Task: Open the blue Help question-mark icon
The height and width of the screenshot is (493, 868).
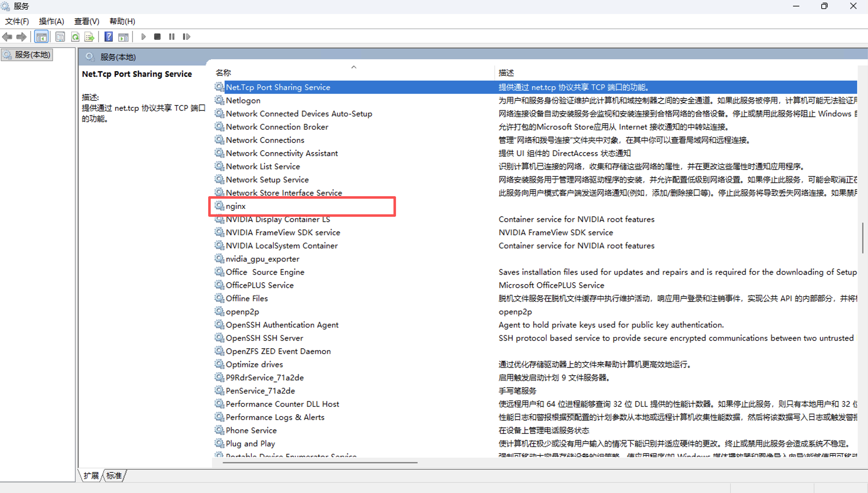Action: click(108, 36)
